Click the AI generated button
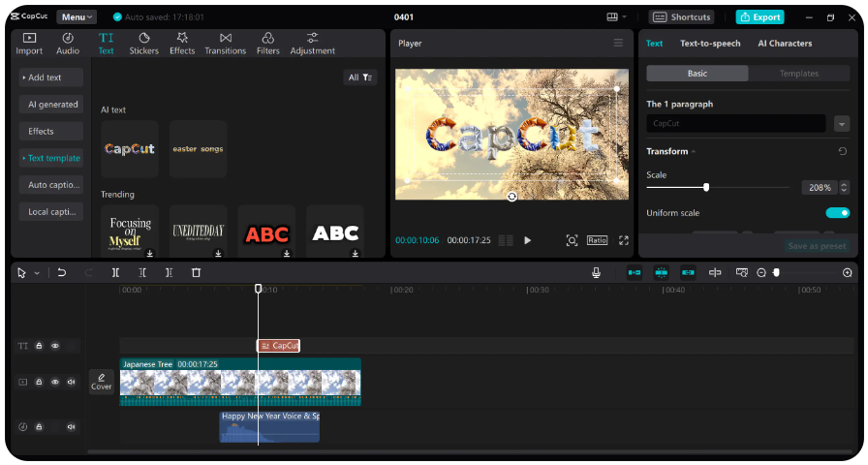Screen dimensions: 868x465 coord(51,104)
